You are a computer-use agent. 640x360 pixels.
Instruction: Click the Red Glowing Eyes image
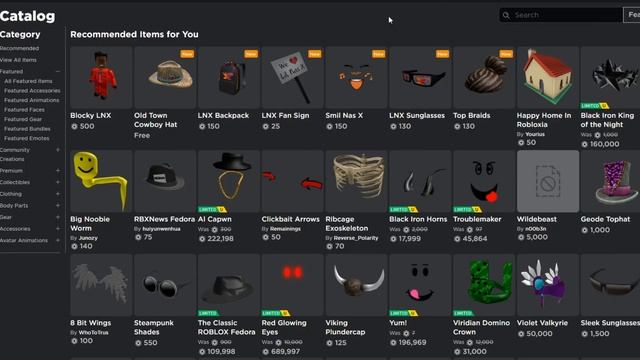292,285
